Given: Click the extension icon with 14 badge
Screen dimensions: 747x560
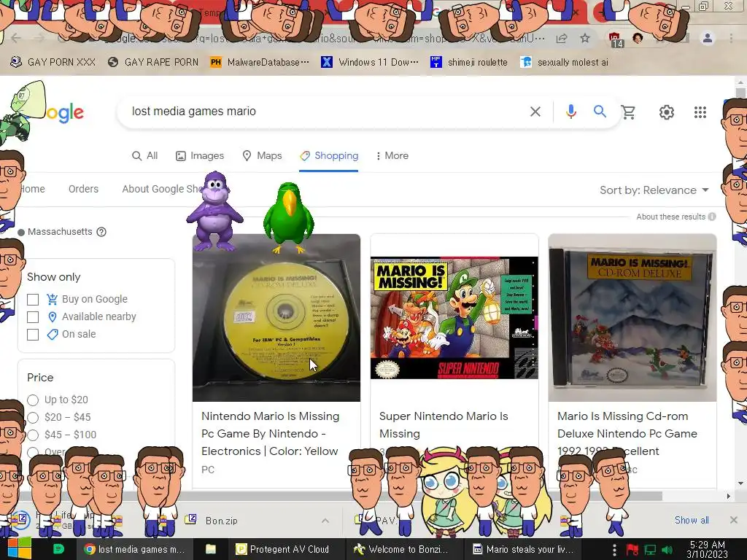Looking at the screenshot, I should pyautogui.click(x=615, y=39).
